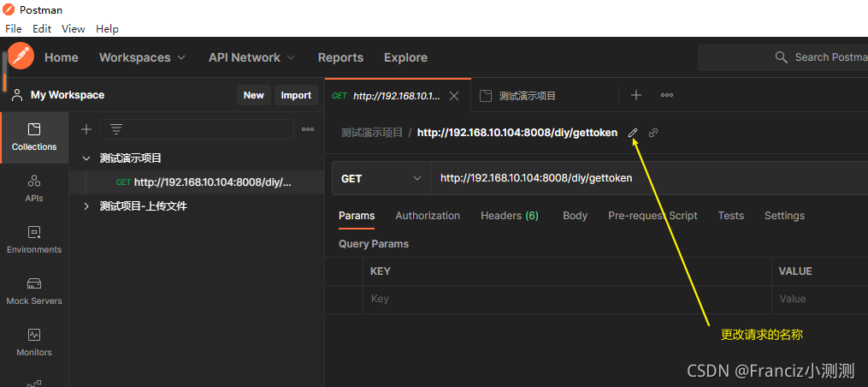This screenshot has width=868, height=387.
Task: Switch to the Settings tab
Action: tap(784, 216)
